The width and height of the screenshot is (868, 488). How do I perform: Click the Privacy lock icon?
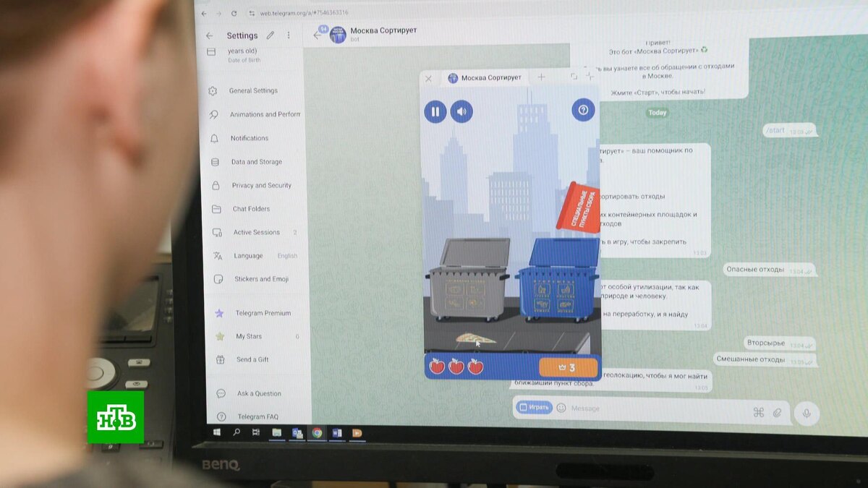pyautogui.click(x=216, y=185)
